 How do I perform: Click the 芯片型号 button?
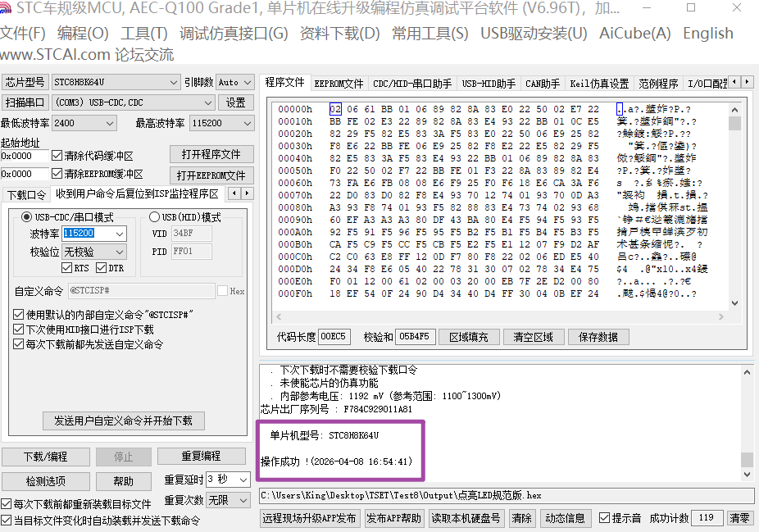[x=25, y=82]
